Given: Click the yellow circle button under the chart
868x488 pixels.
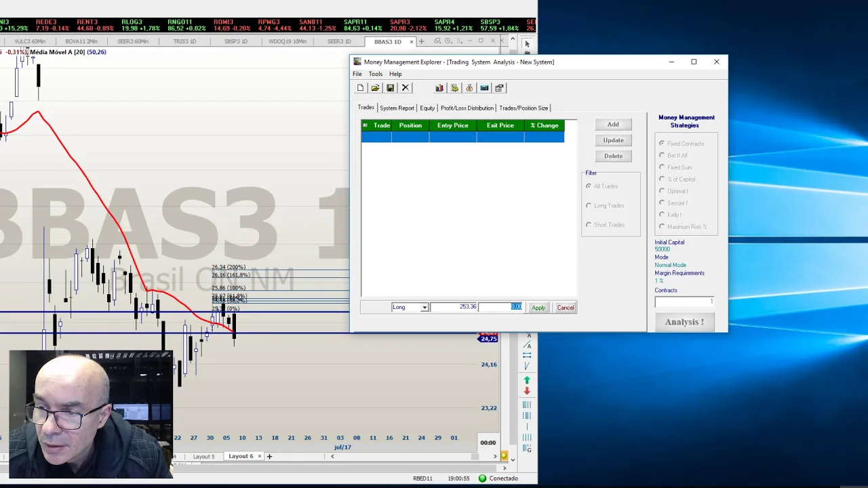Looking at the screenshot, I should click(x=504, y=456).
